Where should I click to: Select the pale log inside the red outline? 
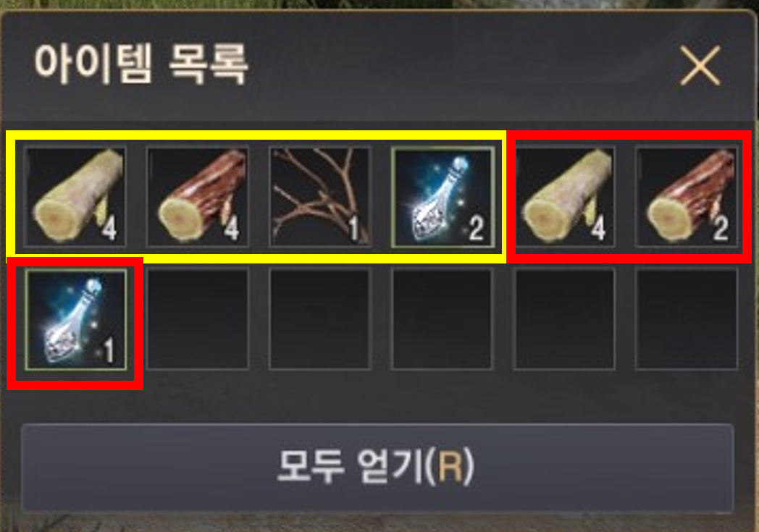click(x=565, y=197)
